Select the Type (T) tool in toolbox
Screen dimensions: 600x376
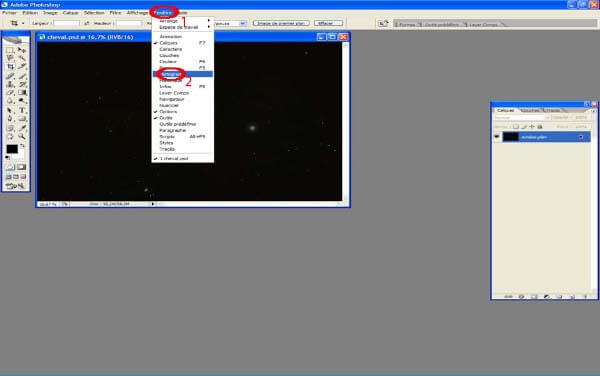point(22,111)
